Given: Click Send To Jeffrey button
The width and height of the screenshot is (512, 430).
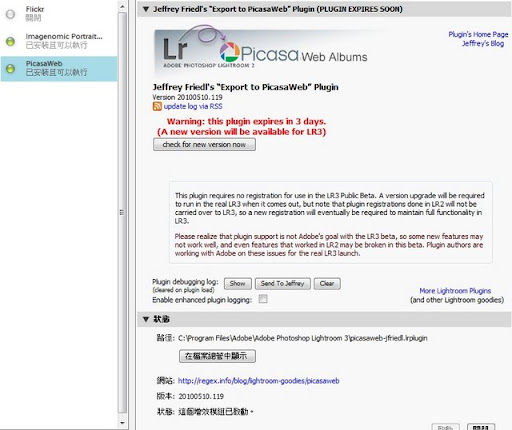Looking at the screenshot, I should point(283,284).
